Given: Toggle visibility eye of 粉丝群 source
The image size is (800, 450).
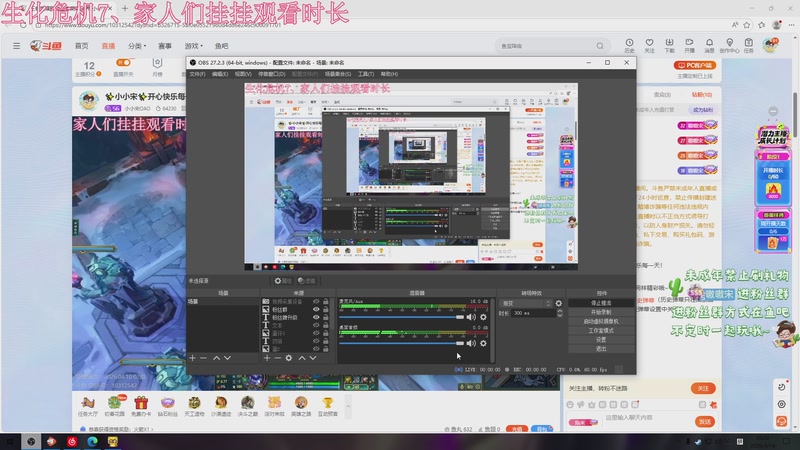Looking at the screenshot, I should (x=316, y=309).
